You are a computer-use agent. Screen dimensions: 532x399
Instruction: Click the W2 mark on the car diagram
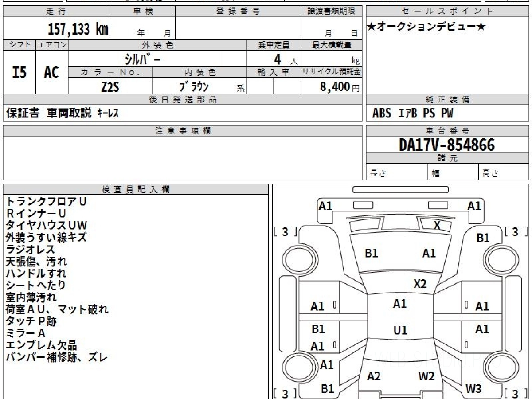(x=426, y=376)
